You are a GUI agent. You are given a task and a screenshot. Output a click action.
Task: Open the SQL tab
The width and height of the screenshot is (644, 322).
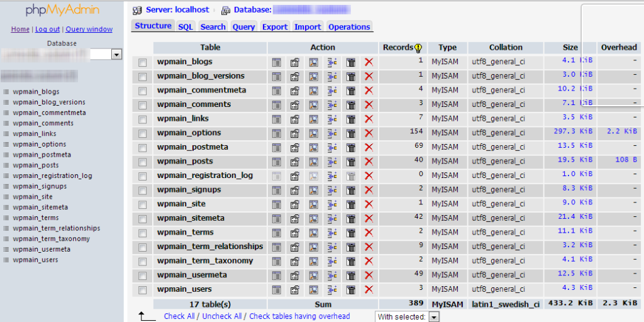[x=186, y=26]
